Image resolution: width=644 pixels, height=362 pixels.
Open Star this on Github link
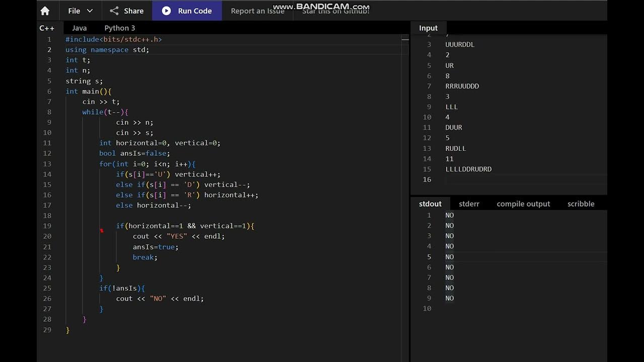click(336, 11)
